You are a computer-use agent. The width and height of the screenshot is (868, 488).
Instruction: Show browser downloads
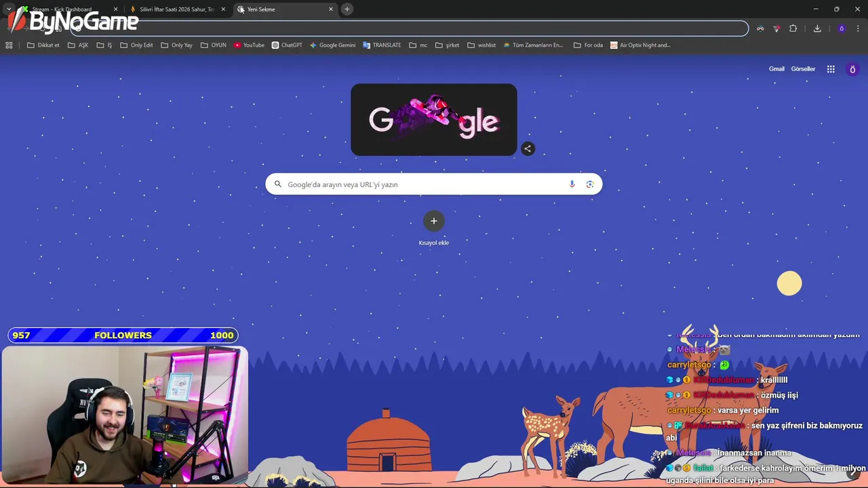click(817, 28)
